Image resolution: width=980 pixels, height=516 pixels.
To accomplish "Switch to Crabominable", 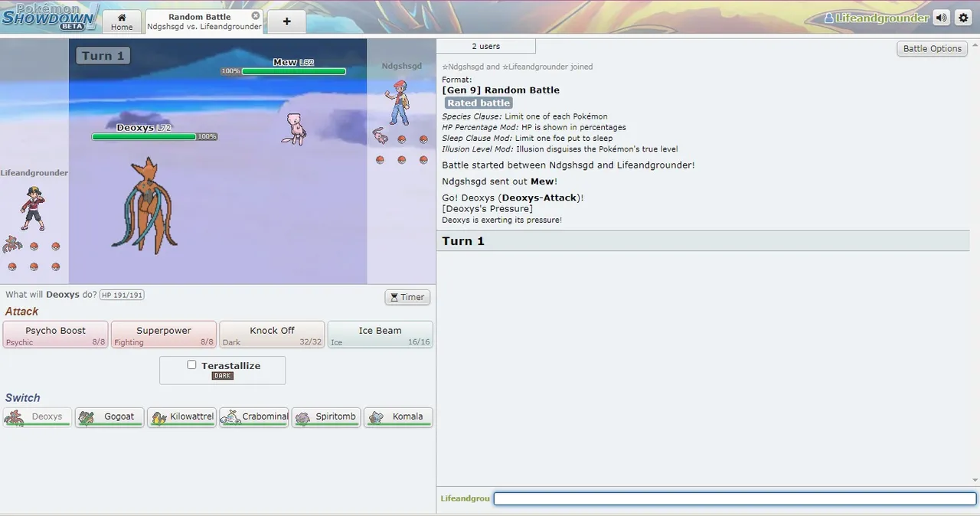I will tap(253, 417).
